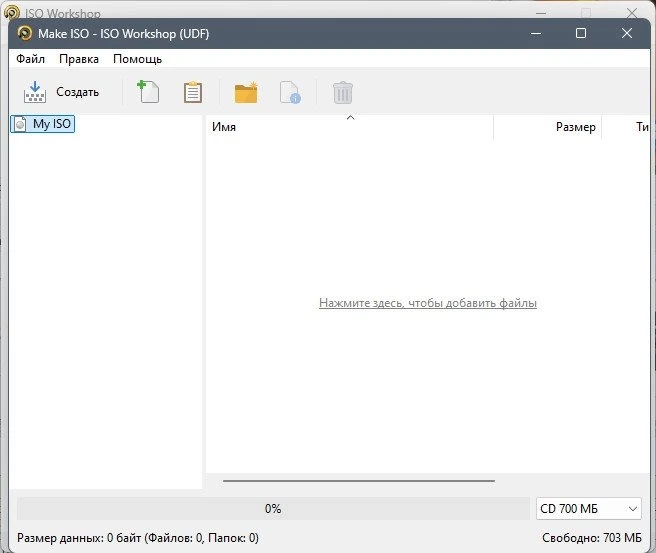Close the background ISO Workshop window
656x553 pixels.
(632, 13)
